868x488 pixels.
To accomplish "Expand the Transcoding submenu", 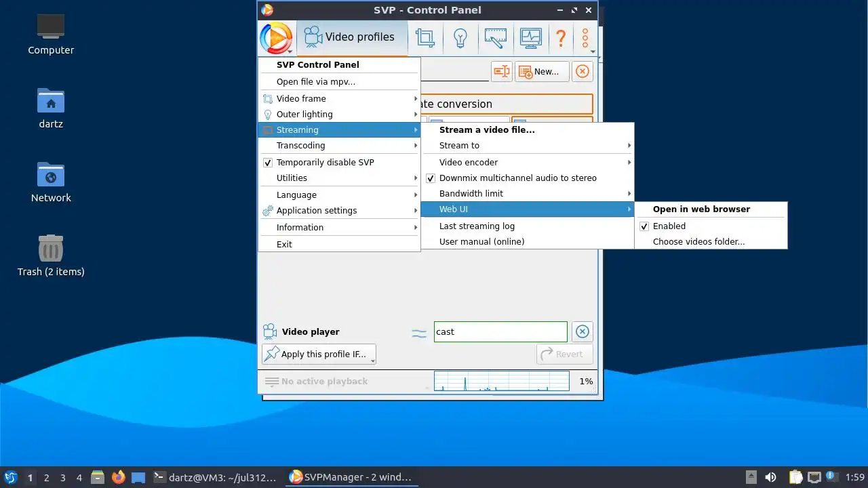I will click(339, 146).
